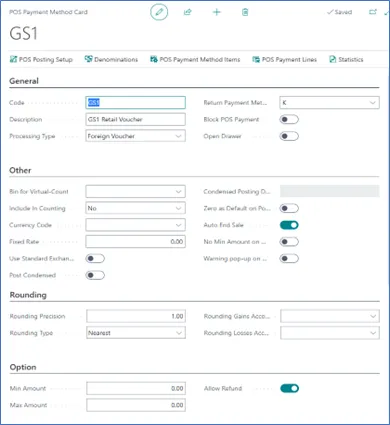Viewport: 390px width, 425px height.
Task: Open Denominations action
Action: click(x=111, y=60)
